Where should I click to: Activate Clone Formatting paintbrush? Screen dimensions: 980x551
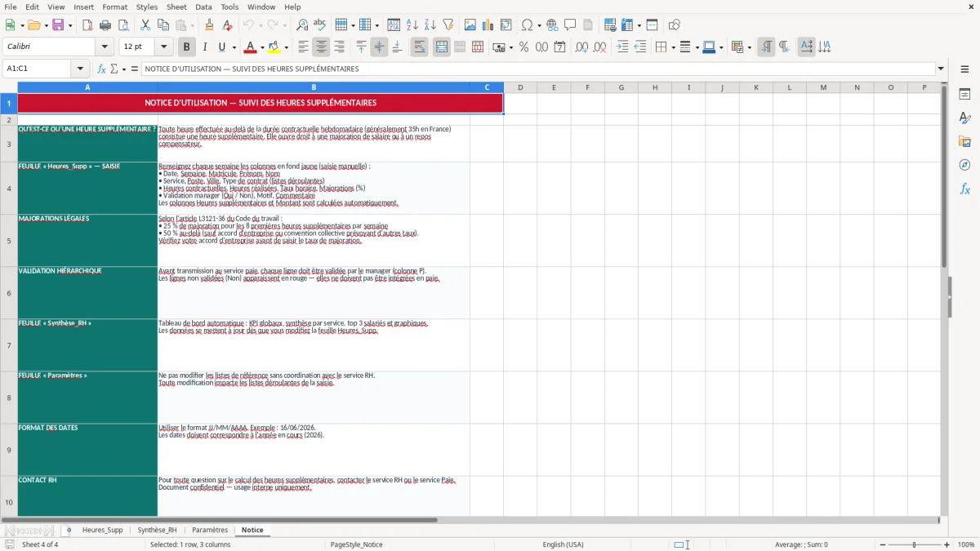[x=209, y=25]
